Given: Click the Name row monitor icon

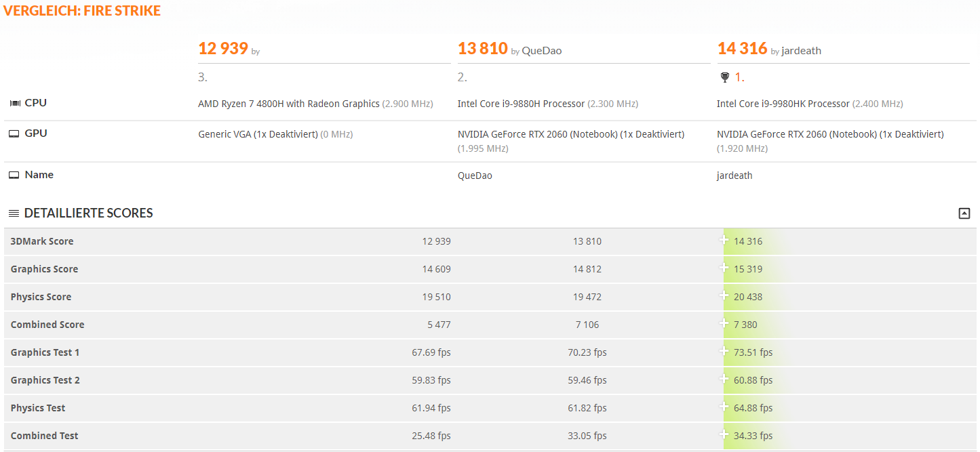Looking at the screenshot, I should tap(14, 175).
